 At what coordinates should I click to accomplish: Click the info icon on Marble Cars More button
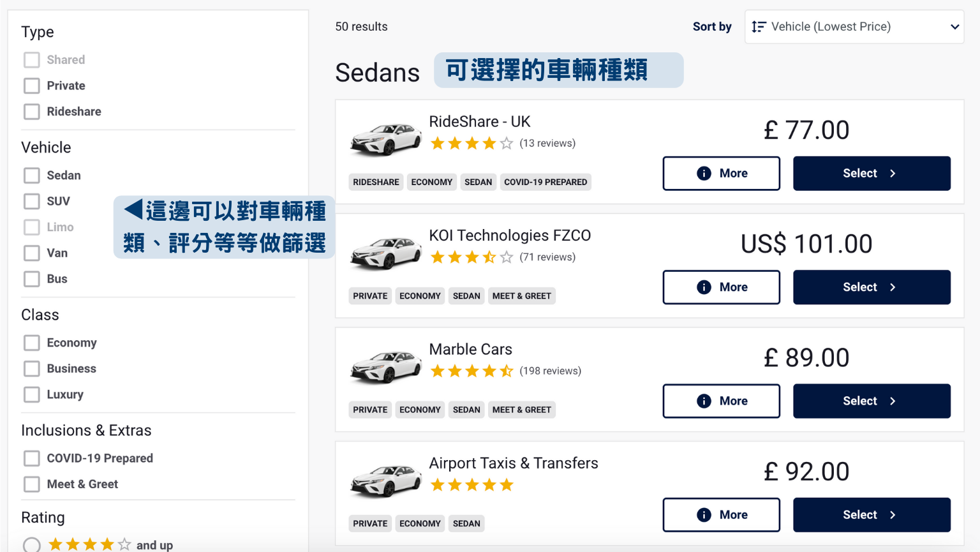tap(704, 401)
